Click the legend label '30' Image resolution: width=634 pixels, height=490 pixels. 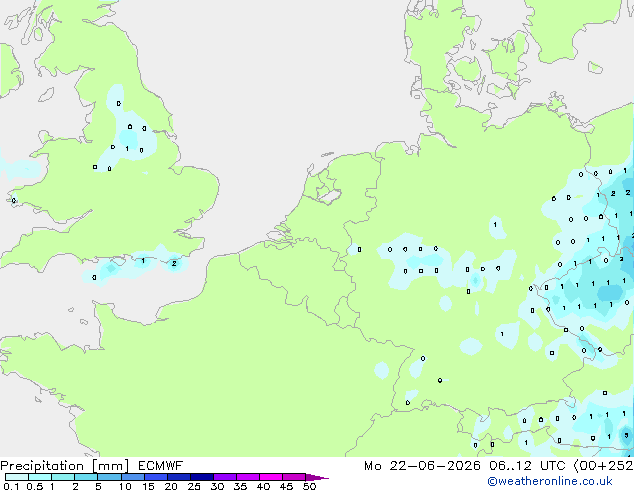click(217, 486)
